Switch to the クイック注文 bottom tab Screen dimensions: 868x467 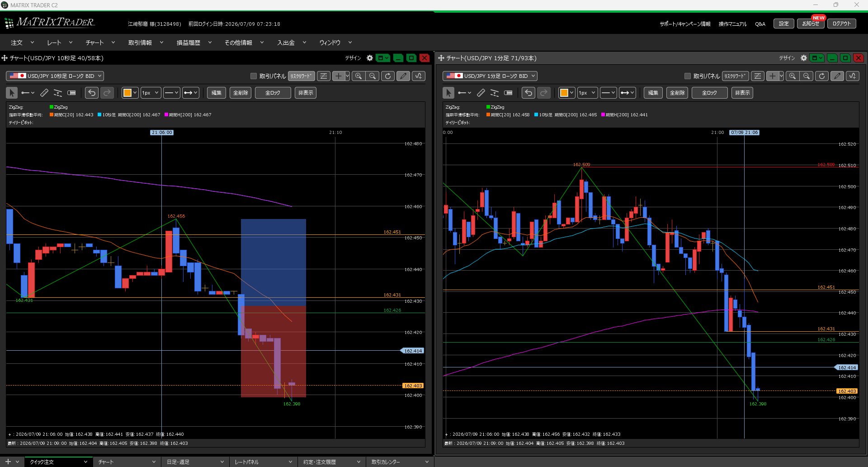tap(58, 462)
